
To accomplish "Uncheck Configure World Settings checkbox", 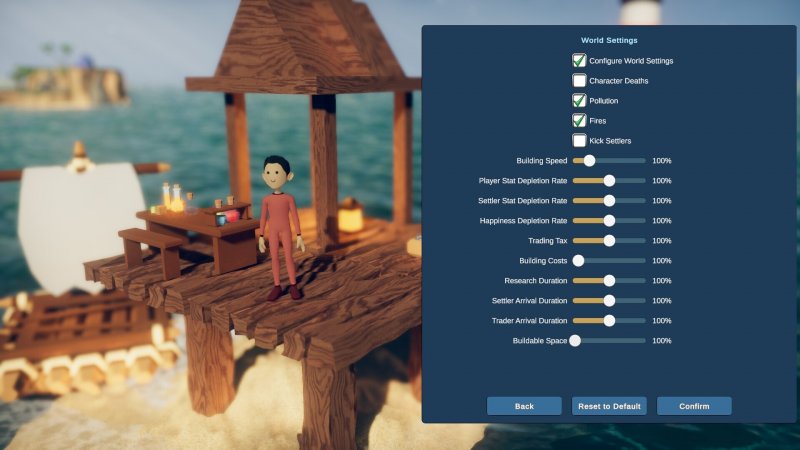I will pos(579,61).
